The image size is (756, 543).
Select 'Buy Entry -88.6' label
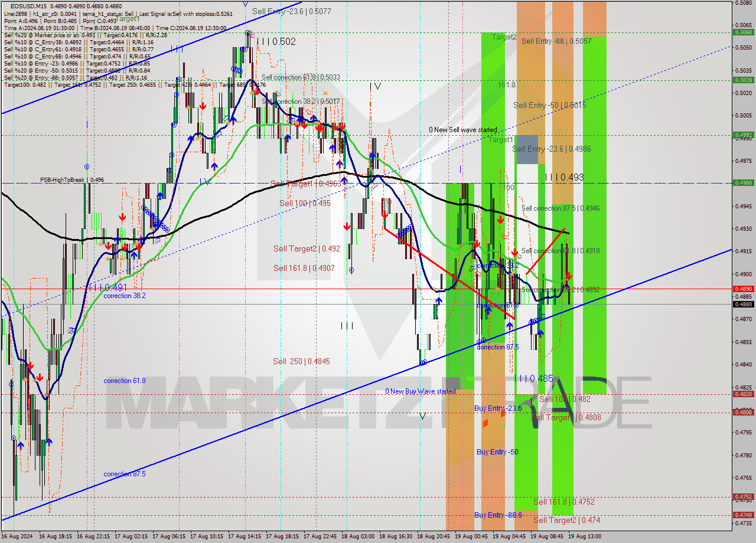(498, 515)
